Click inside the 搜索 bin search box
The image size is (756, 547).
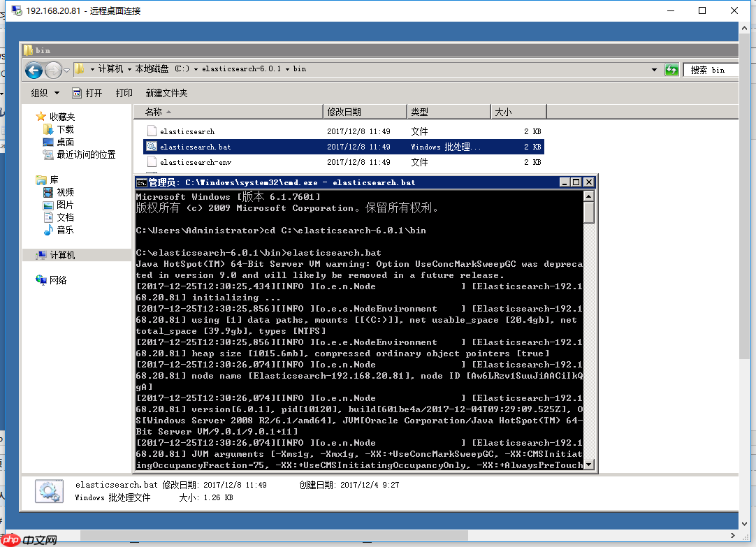pyautogui.click(x=709, y=69)
